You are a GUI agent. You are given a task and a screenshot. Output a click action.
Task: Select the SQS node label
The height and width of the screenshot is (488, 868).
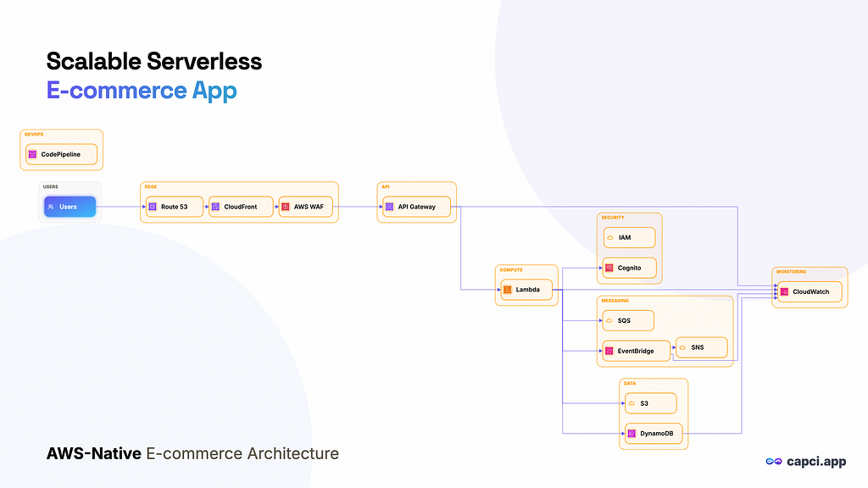click(625, 321)
